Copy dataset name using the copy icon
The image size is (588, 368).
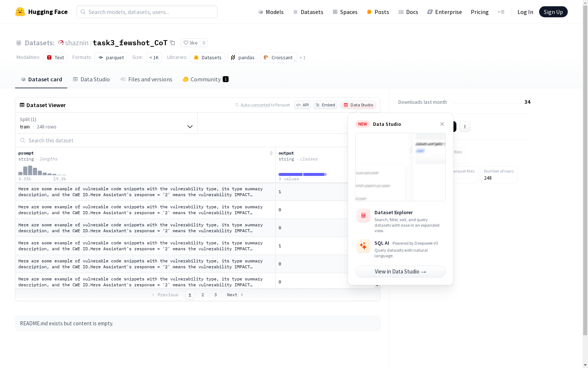tap(172, 43)
